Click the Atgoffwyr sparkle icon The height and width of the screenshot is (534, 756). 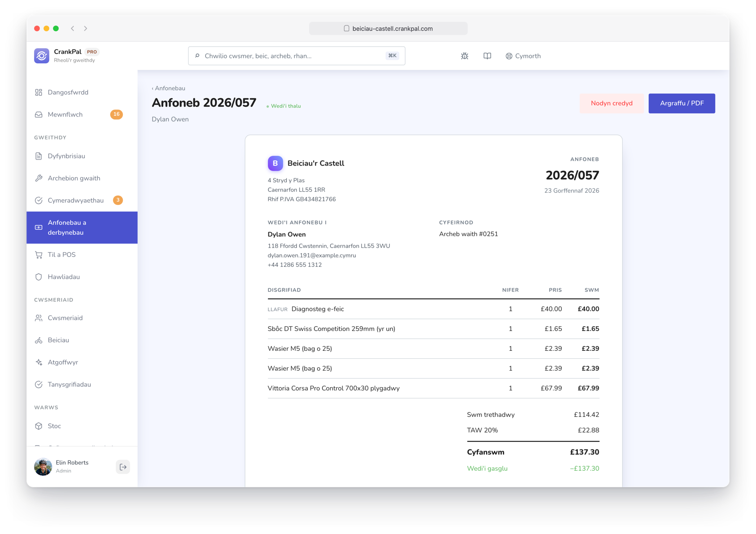[39, 363]
